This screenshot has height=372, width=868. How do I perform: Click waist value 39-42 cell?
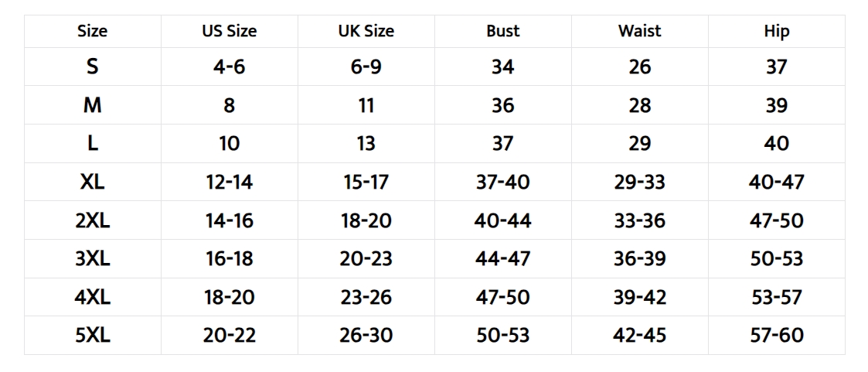click(639, 297)
